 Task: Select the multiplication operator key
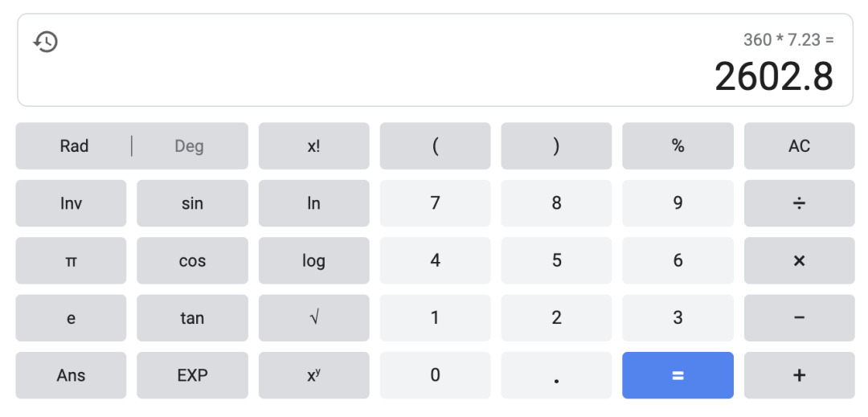pos(799,260)
